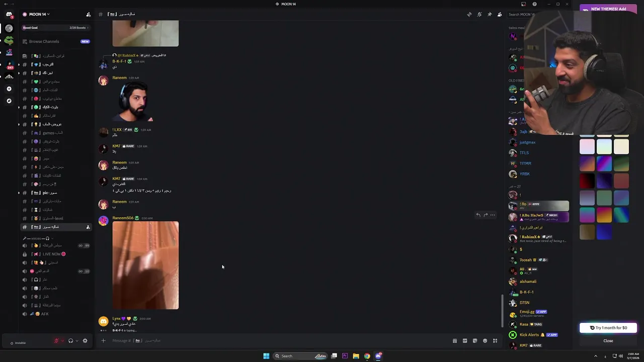Open 7oosah in member list

click(538, 260)
